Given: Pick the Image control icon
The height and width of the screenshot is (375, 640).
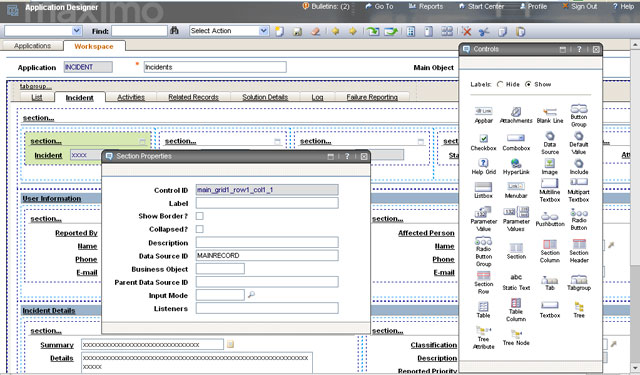Looking at the screenshot, I should point(550,163).
